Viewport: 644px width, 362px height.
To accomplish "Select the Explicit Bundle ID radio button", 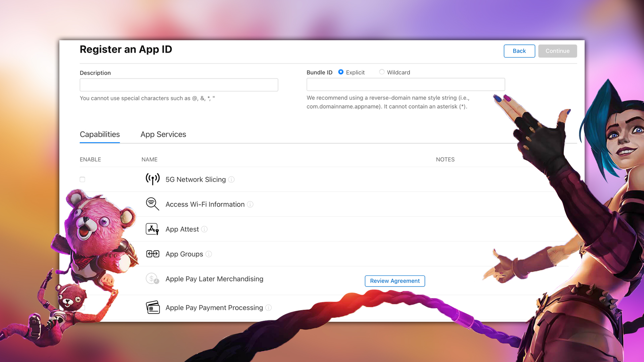I will 341,72.
